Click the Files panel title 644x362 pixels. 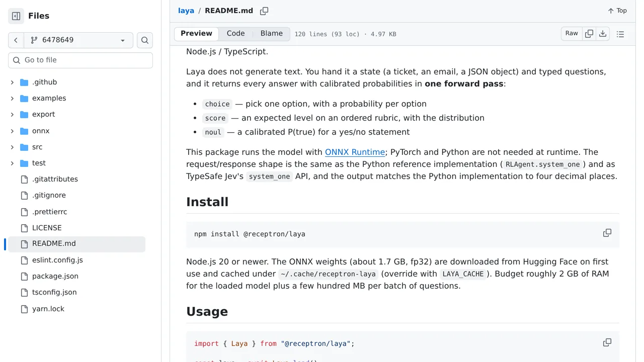click(39, 16)
